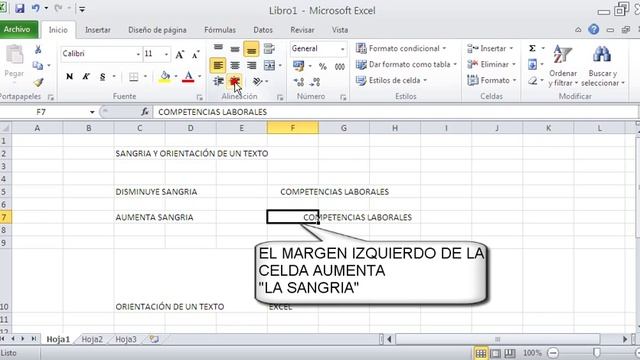640x360 pixels.
Task: Toggle align text right
Action: pyautogui.click(x=251, y=65)
